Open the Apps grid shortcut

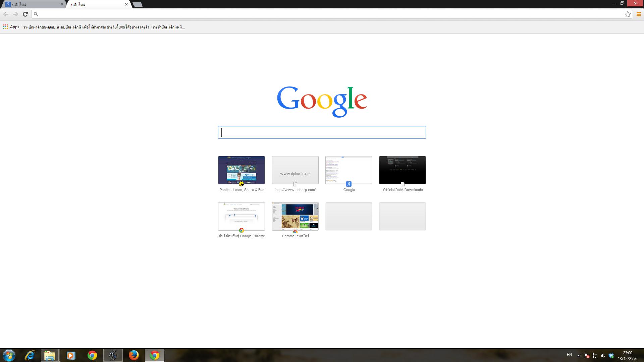coord(11,27)
